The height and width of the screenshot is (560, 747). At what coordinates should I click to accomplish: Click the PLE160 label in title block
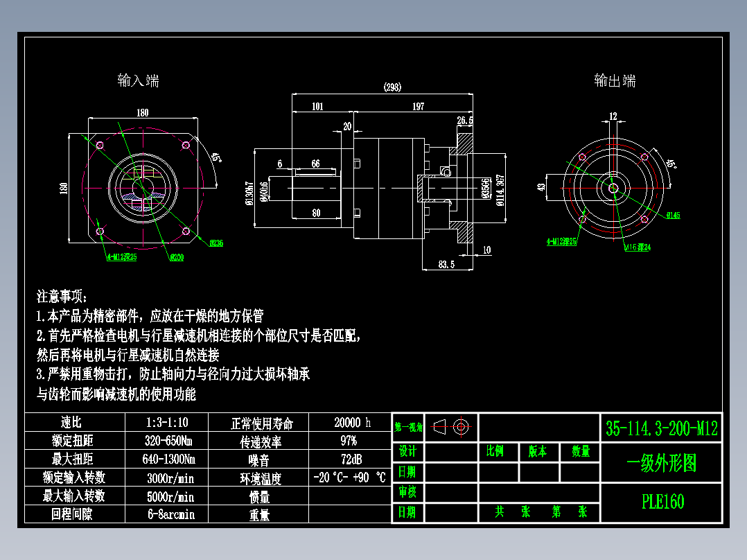coord(663,500)
